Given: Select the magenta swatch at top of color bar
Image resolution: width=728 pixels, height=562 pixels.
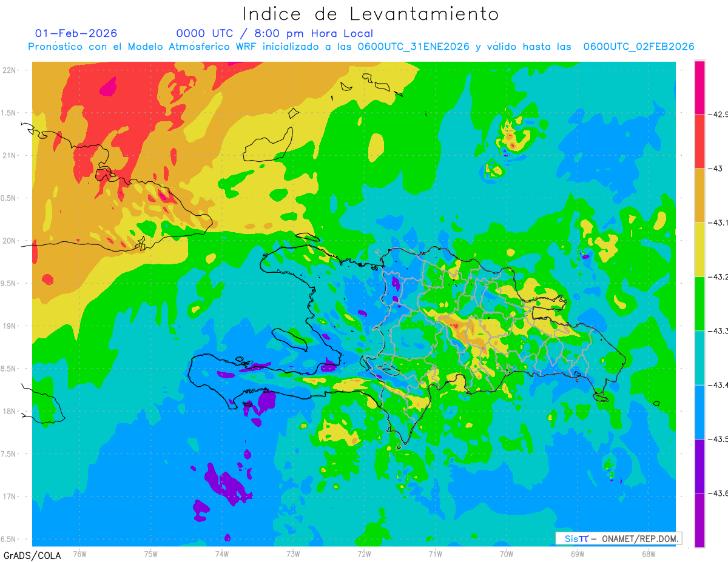Looking at the screenshot, I should coord(699,87).
